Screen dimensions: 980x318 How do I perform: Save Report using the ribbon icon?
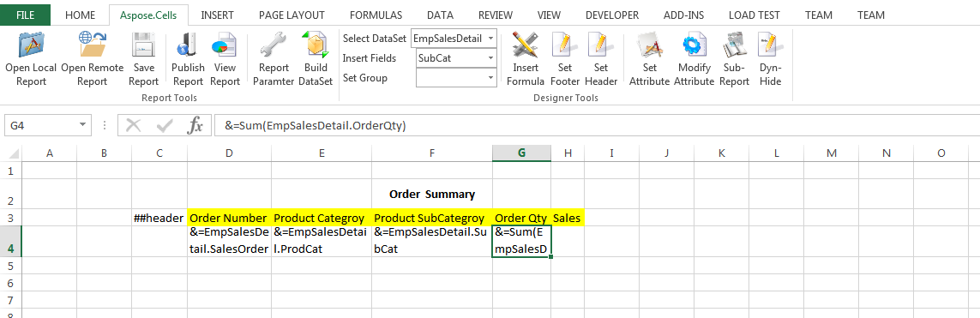144,59
